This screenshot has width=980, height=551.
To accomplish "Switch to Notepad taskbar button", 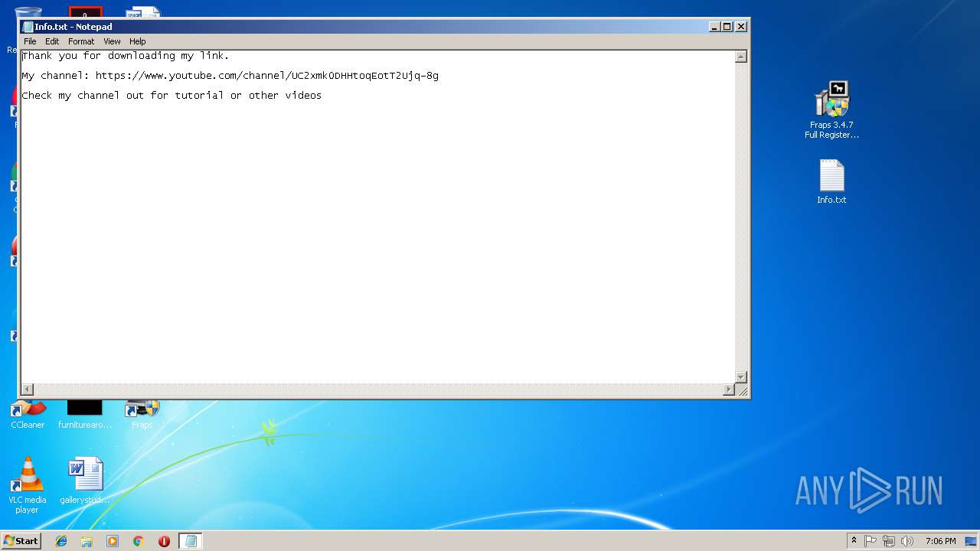I will click(x=191, y=541).
